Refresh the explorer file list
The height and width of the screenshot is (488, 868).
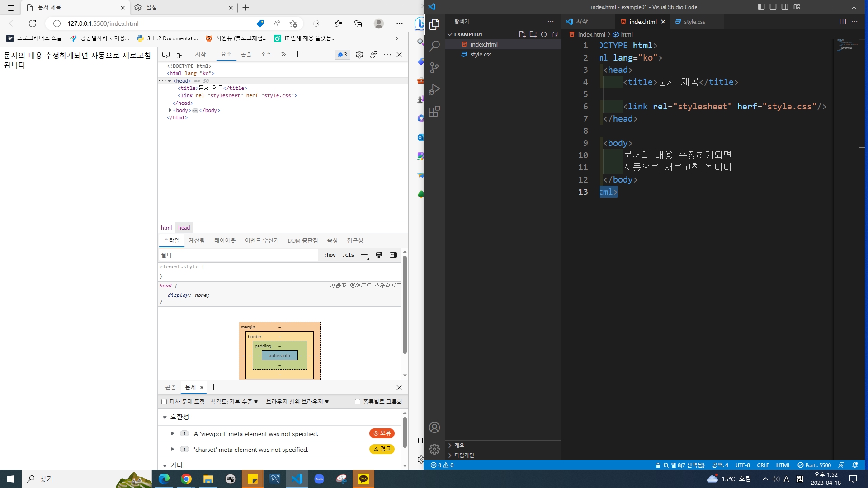[544, 34]
